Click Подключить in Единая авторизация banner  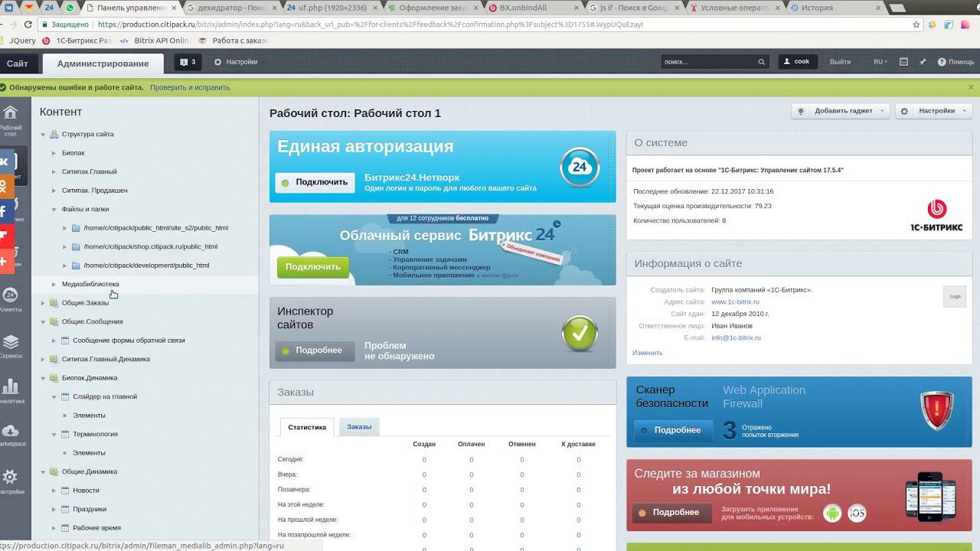[x=315, y=183]
